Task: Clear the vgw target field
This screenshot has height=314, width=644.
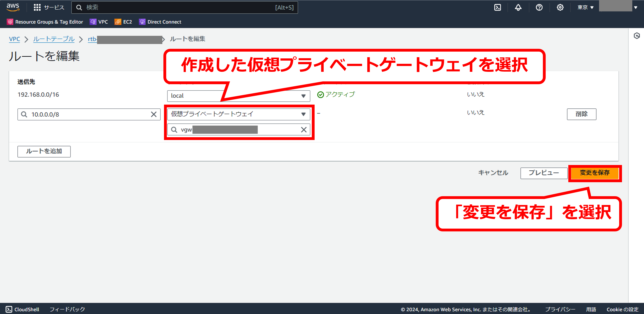Action: tap(304, 130)
